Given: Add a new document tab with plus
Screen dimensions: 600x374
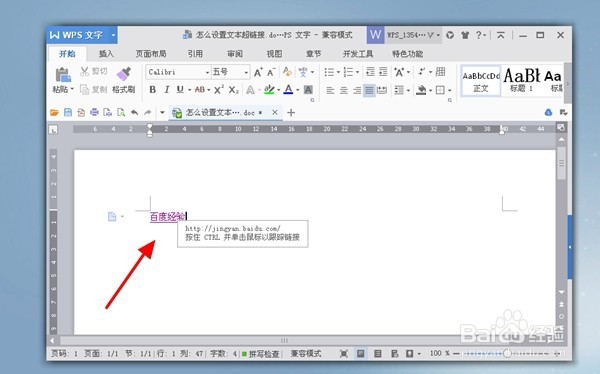Looking at the screenshot, I should 291,113.
